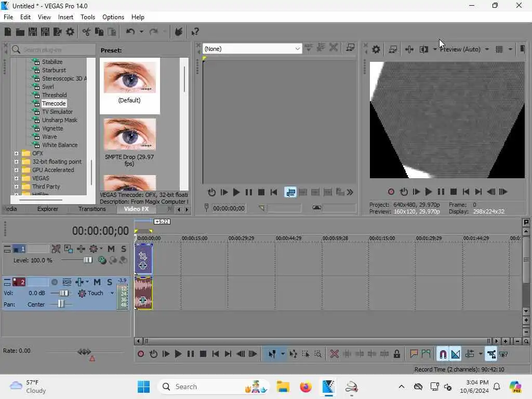Viewport: 532px width, 399px height.
Task: Click the Lock event padlock icon
Action: coord(396,354)
